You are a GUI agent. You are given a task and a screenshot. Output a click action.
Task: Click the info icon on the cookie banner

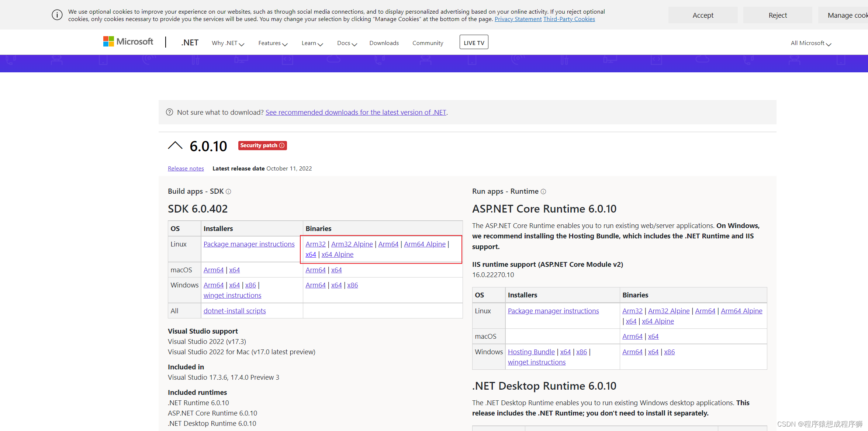[57, 15]
